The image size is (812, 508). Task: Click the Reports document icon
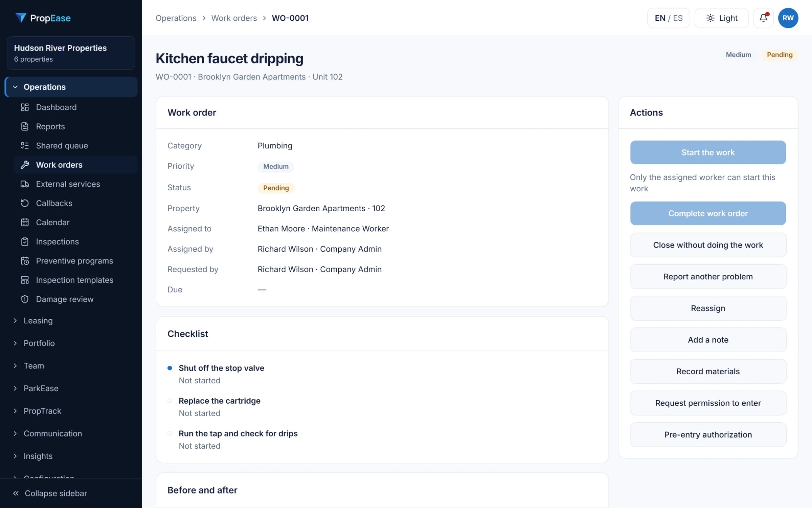tap(25, 126)
